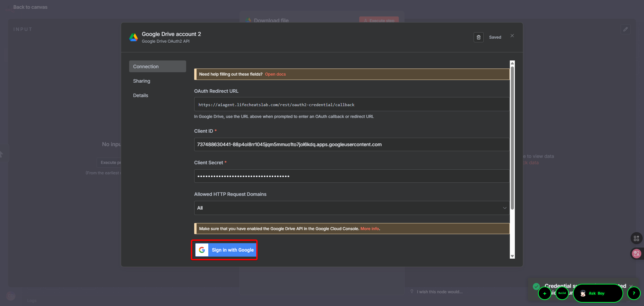
Task: Focus the Client Secret field
Action: tap(352, 176)
